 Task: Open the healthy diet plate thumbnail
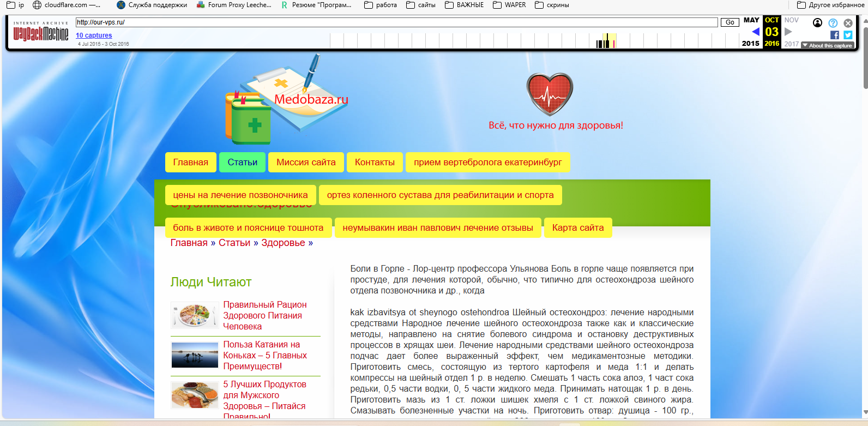pyautogui.click(x=195, y=315)
